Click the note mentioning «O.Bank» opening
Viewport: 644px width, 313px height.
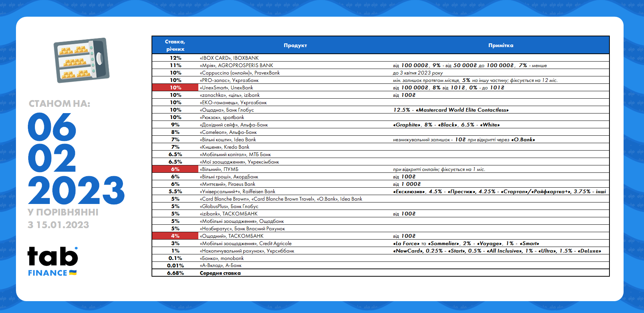pos(464,139)
